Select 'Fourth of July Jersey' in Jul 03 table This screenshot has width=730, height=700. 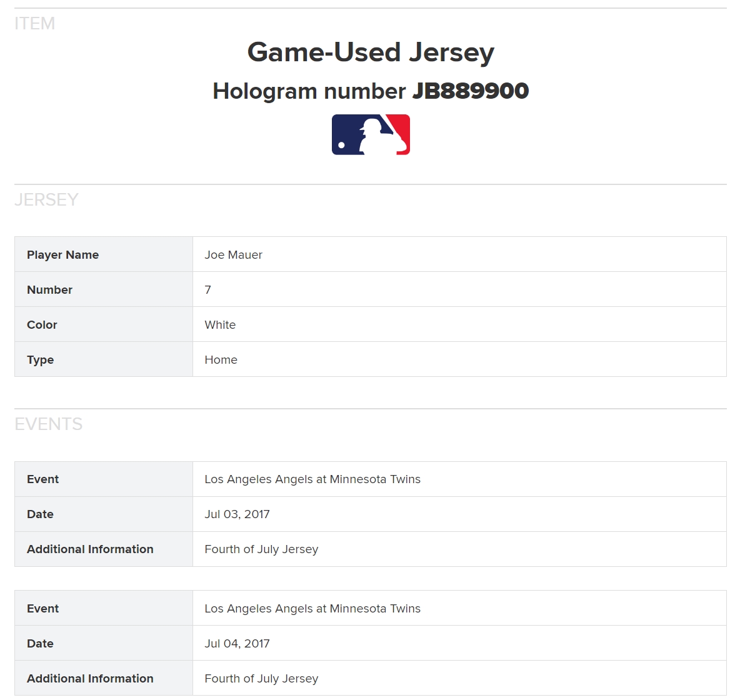coord(261,549)
